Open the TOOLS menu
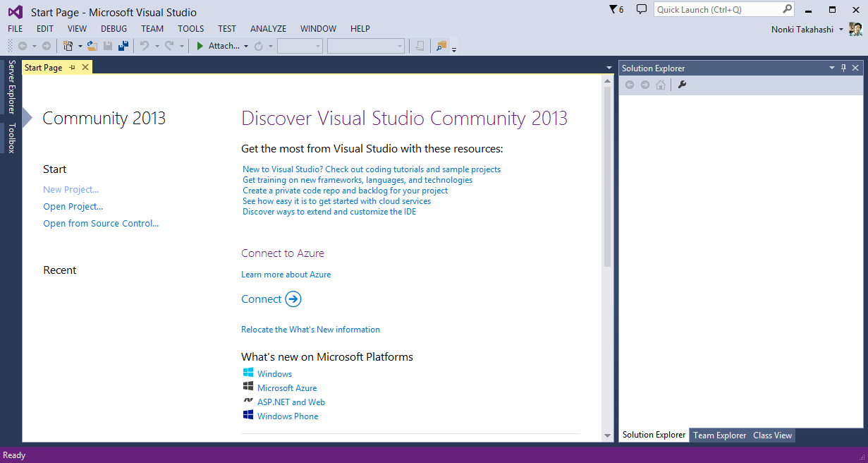The width and height of the screenshot is (868, 463). pyautogui.click(x=190, y=29)
